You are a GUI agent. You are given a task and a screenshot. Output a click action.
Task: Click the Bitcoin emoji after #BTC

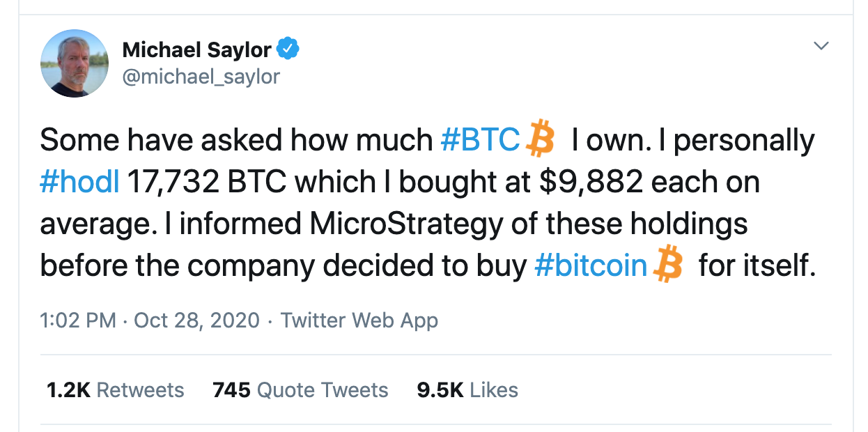[540, 138]
